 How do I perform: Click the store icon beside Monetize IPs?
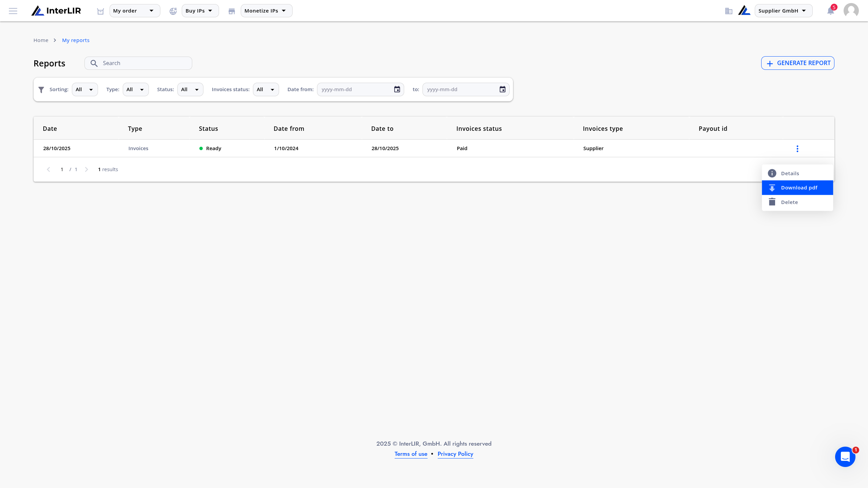point(232,11)
